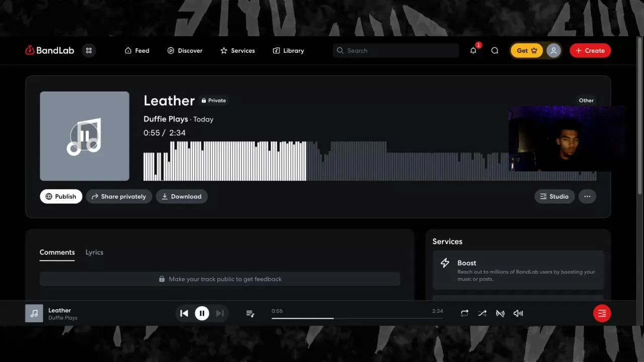The image size is (644, 362).
Task: Open notifications bell
Action: click(x=473, y=50)
